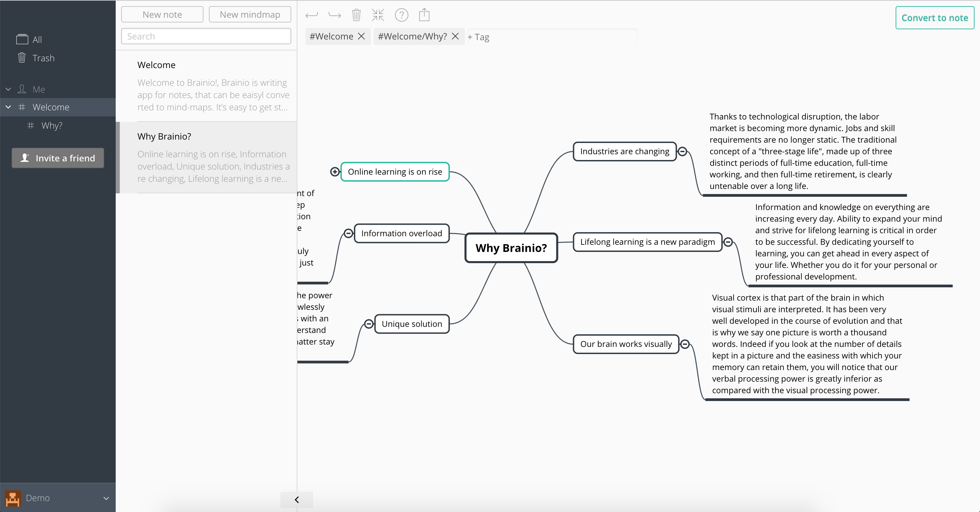
Task: Click the hash icon beside Why?
Action: (x=30, y=125)
